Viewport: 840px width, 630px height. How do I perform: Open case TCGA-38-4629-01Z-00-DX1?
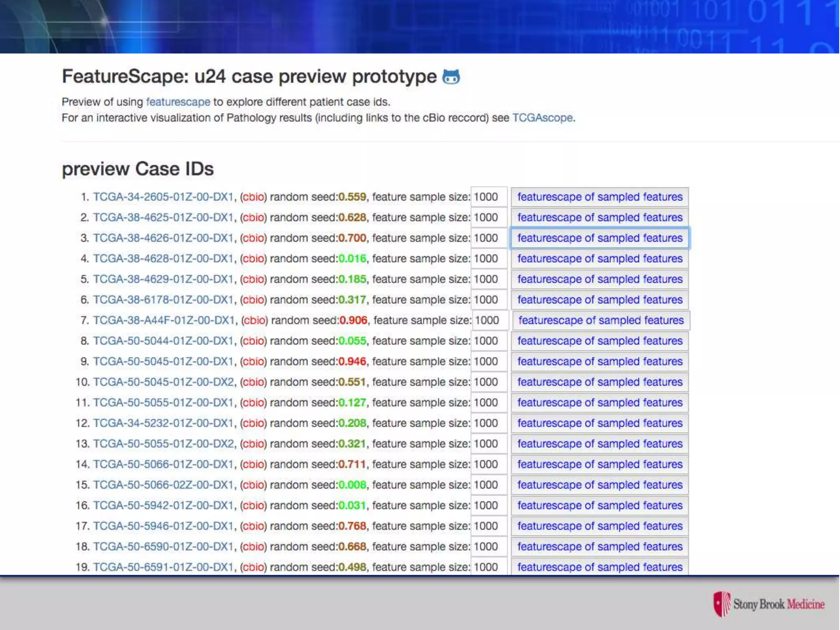point(163,279)
